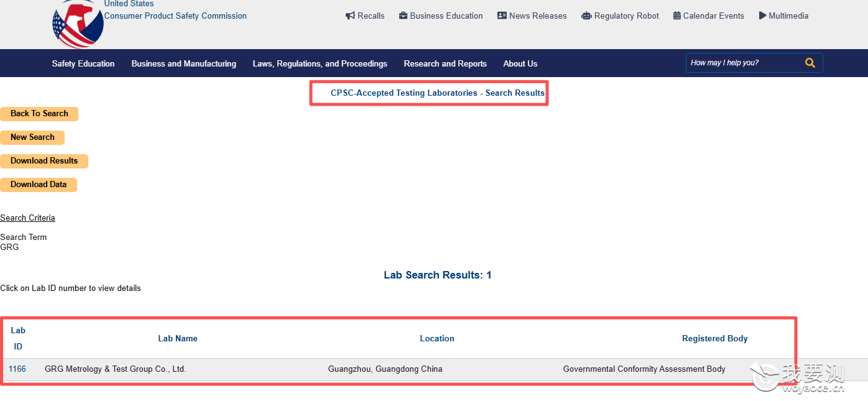
Task: Expand Laws, Regulations, and Proceedings menu
Action: tap(320, 63)
